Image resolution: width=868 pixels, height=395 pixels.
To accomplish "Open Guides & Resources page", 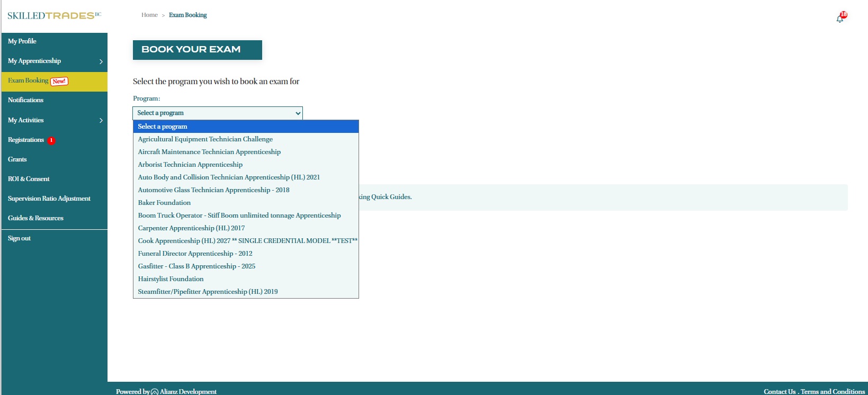I will 35,218.
